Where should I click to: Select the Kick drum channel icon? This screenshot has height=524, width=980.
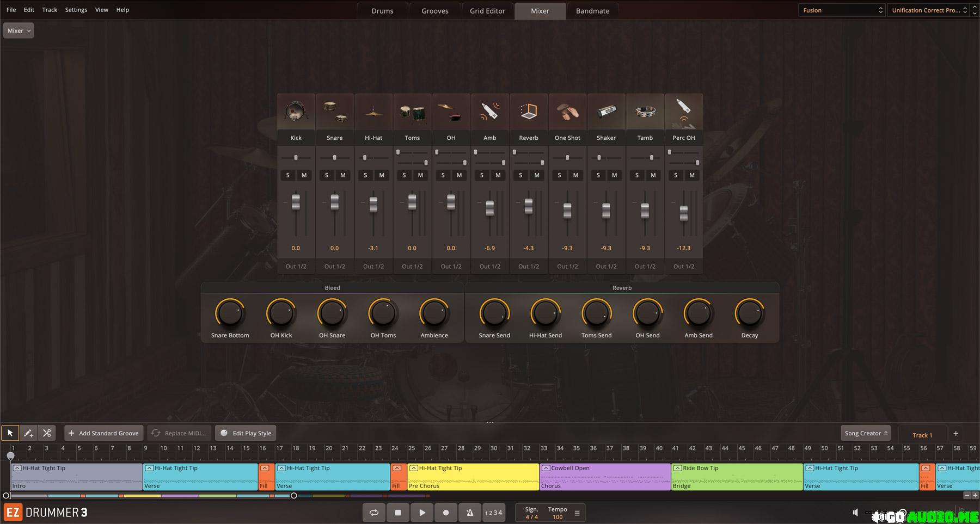pos(296,112)
